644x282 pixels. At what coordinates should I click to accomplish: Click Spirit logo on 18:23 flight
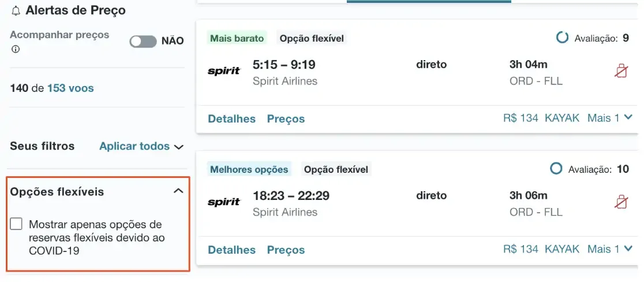[224, 202]
